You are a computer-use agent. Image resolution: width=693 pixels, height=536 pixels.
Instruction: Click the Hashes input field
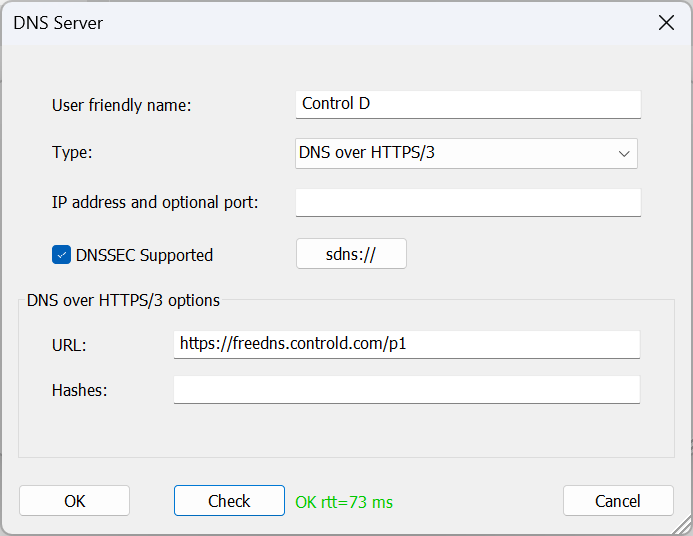[x=407, y=389]
